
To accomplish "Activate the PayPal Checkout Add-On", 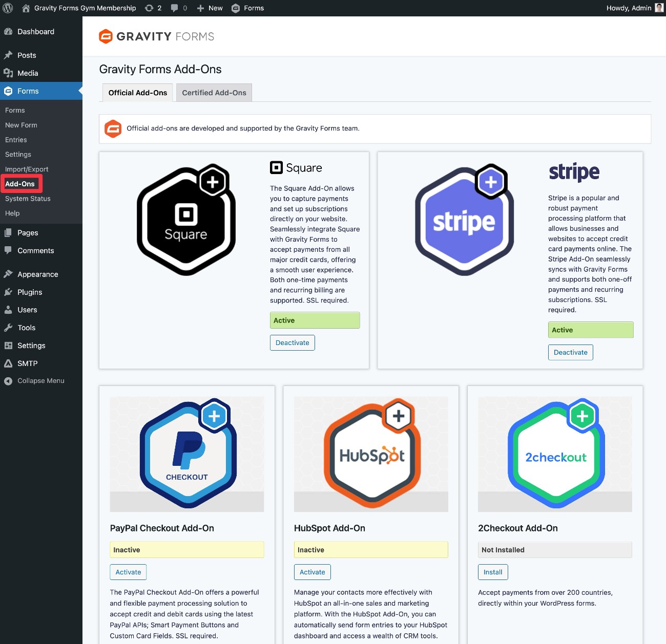I will coord(128,572).
